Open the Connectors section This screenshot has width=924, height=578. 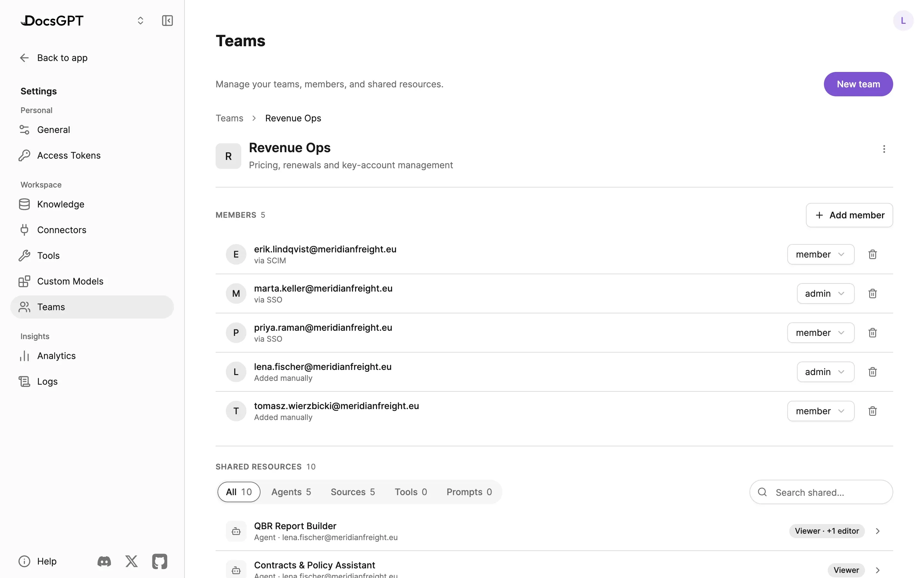(x=92, y=230)
